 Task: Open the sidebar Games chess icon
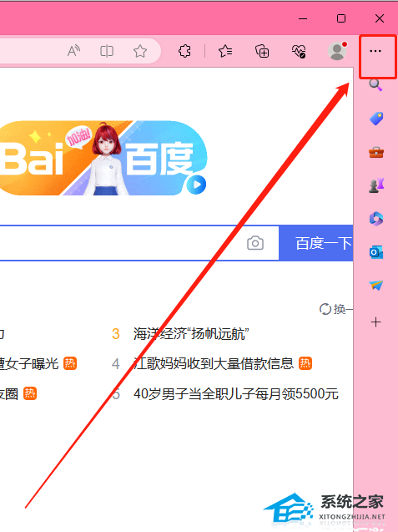[x=376, y=185]
